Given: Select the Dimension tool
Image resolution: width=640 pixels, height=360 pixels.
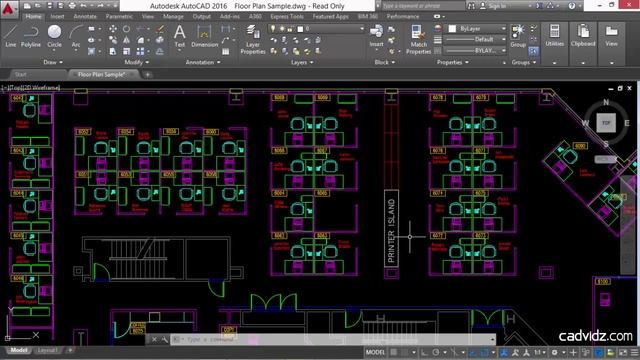Looking at the screenshot, I should click(x=204, y=36).
